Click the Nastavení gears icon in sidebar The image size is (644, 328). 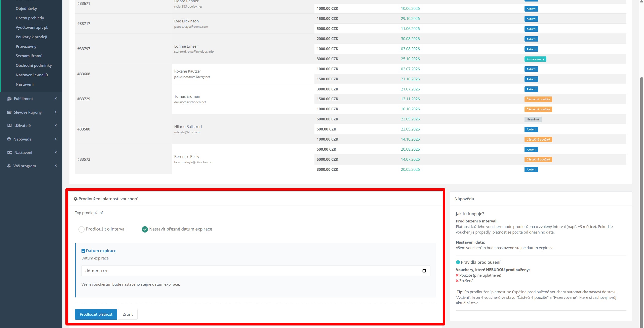tap(10, 152)
